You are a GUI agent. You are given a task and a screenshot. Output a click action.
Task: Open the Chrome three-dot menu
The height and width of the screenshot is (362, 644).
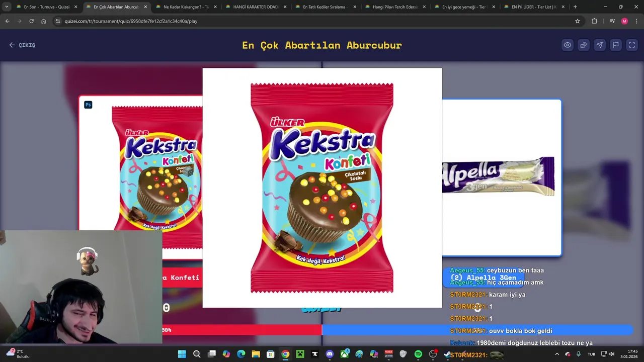pos(636,21)
